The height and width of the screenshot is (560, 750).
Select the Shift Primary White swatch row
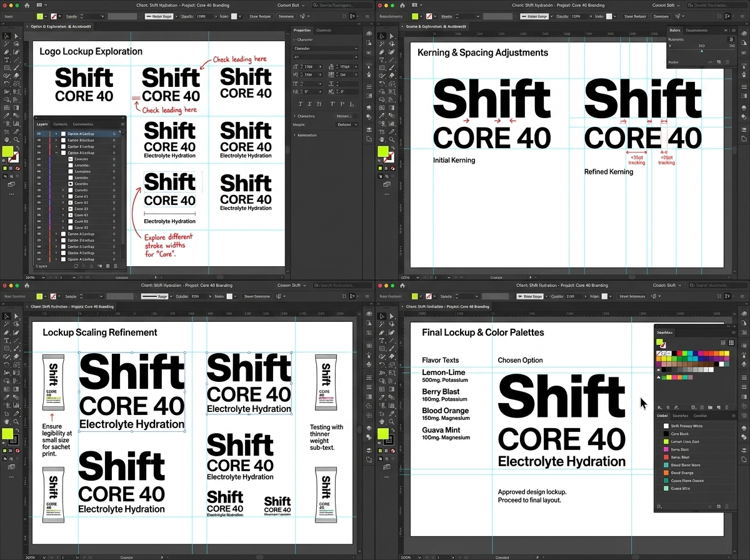pyautogui.click(x=696, y=426)
